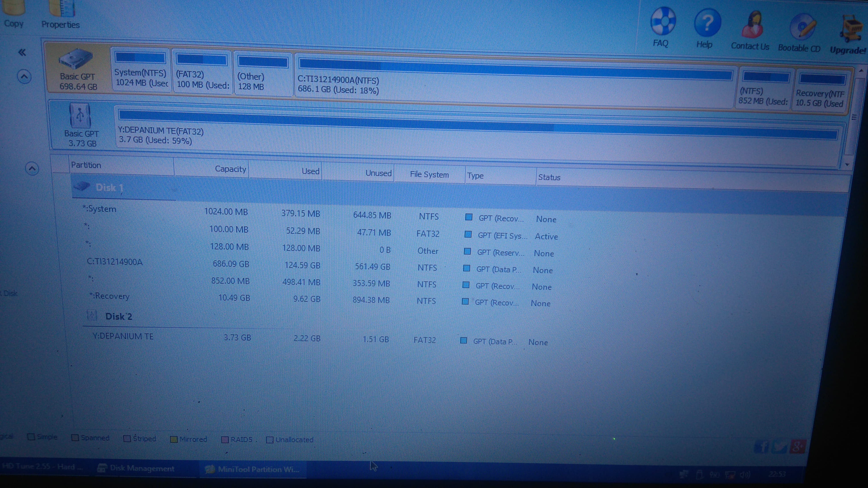Click the 852.00 MB capacity cell
The width and height of the screenshot is (868, 488).
click(x=230, y=281)
